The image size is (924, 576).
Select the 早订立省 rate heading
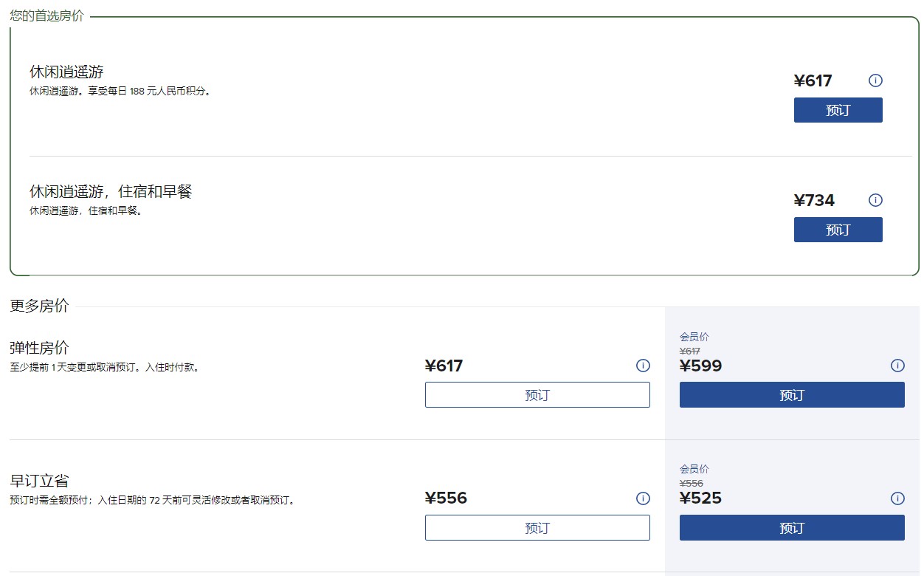39,481
